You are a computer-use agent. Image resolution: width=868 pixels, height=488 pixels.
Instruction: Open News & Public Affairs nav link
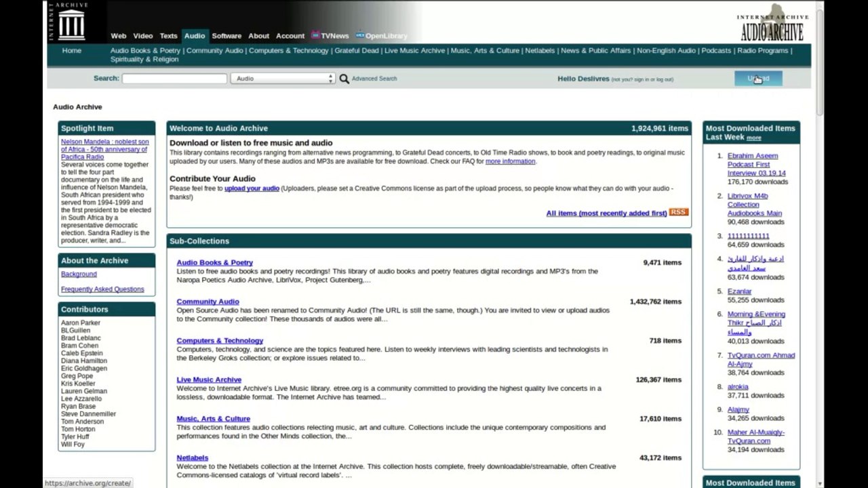coord(596,51)
